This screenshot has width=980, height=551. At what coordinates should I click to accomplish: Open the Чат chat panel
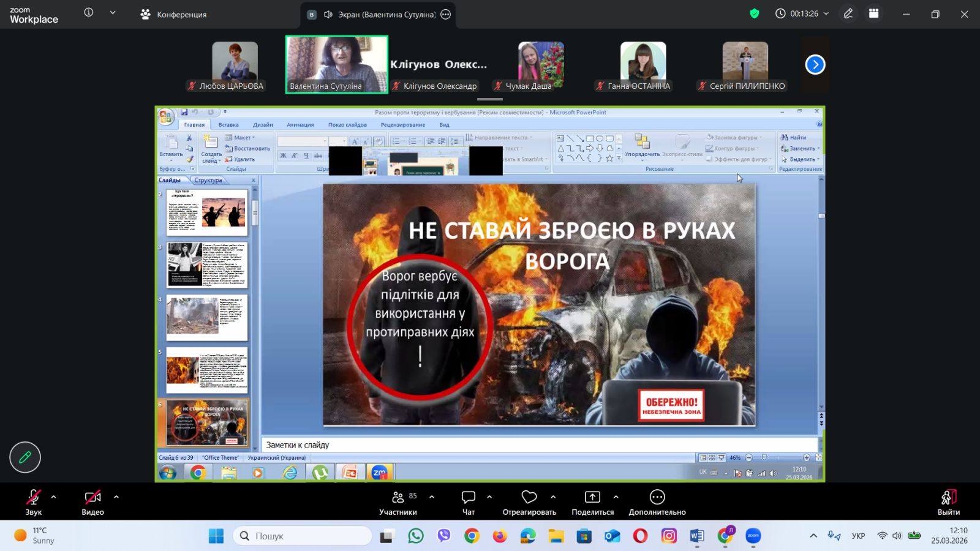pos(469,498)
